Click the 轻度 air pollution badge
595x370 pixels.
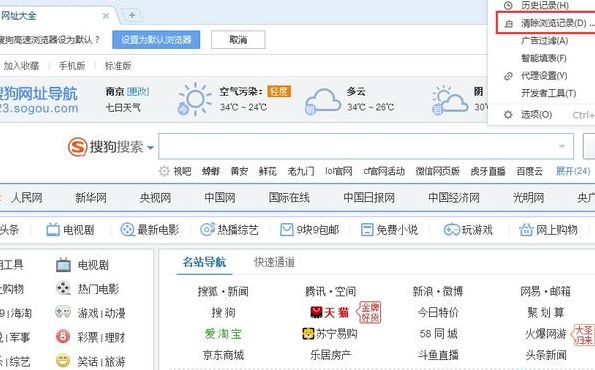click(x=279, y=91)
